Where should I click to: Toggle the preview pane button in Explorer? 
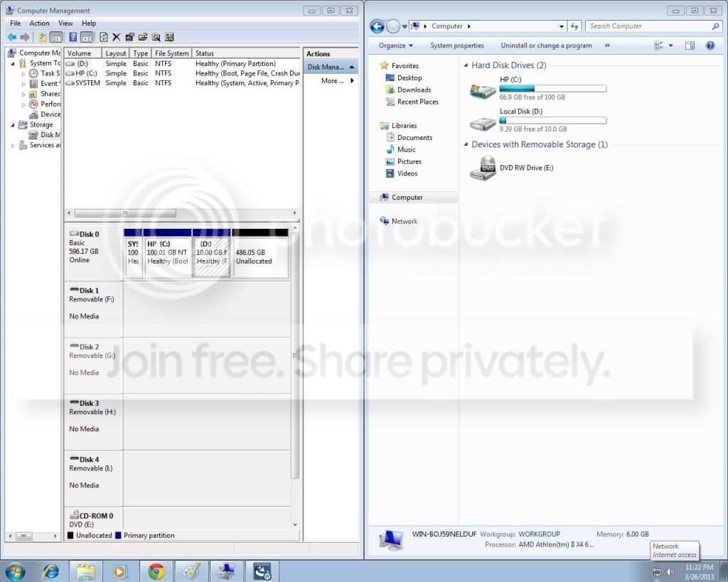coord(690,45)
